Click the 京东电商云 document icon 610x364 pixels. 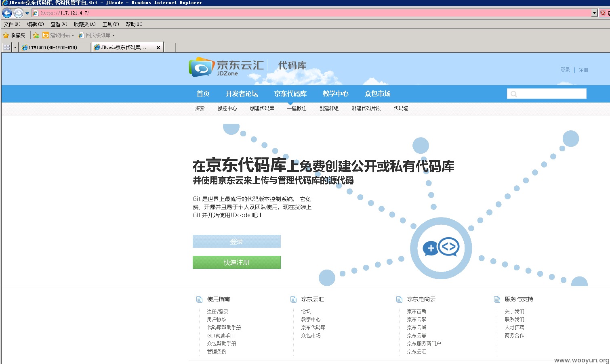click(399, 299)
